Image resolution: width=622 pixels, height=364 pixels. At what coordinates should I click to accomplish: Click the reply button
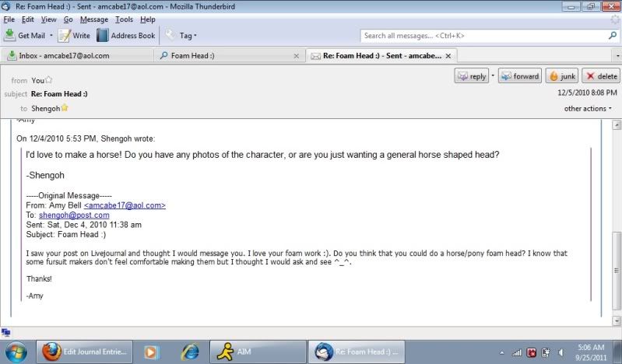(471, 76)
